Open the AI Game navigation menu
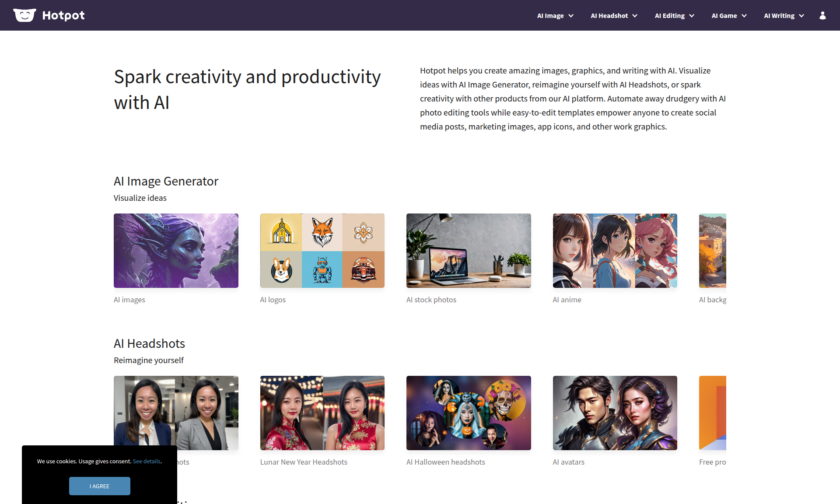 (728, 16)
